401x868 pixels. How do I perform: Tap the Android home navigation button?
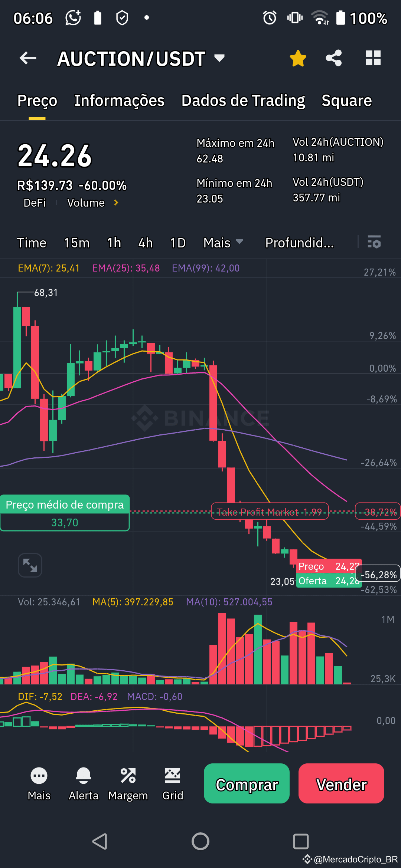coord(200,841)
